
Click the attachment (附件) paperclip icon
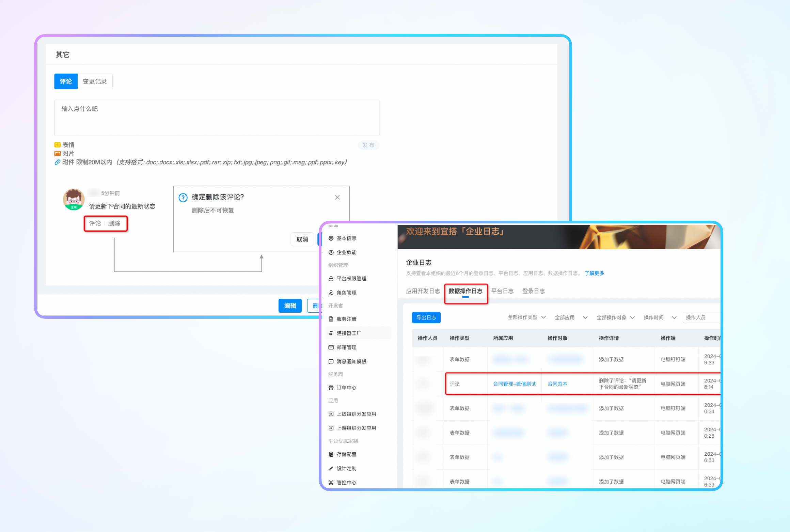click(x=58, y=162)
